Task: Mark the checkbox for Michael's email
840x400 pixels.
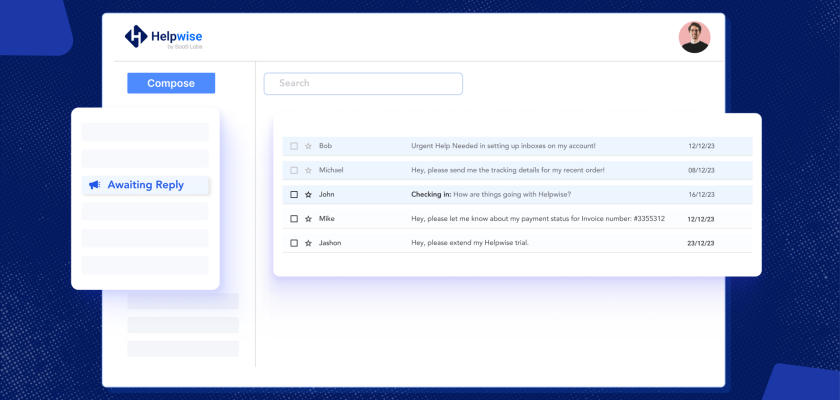Action: [294, 170]
